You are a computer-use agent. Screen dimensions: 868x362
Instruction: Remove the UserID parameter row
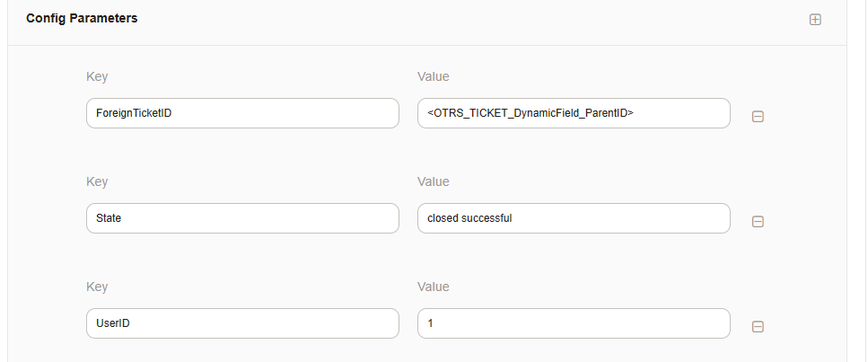pos(758,327)
